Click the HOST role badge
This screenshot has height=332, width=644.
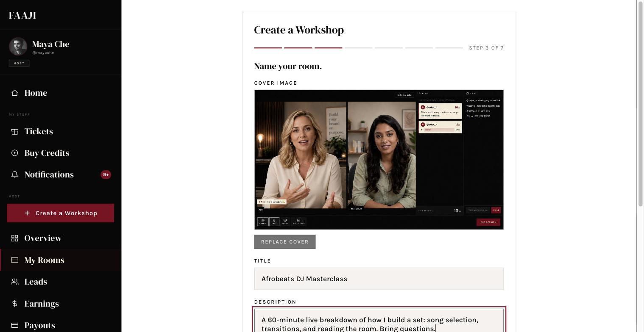(x=19, y=63)
